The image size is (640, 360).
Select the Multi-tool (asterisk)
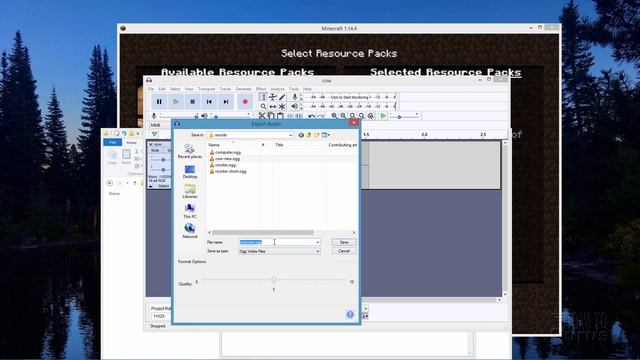pos(282,107)
